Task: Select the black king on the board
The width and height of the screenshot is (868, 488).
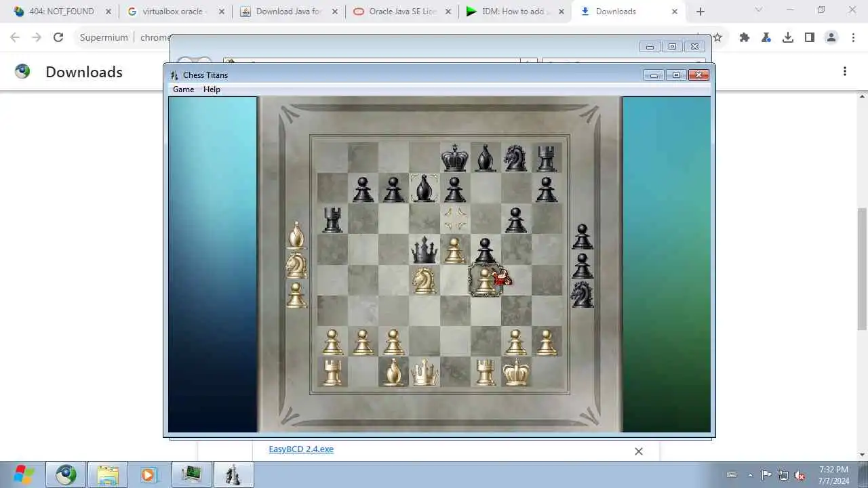Action: coord(454,158)
